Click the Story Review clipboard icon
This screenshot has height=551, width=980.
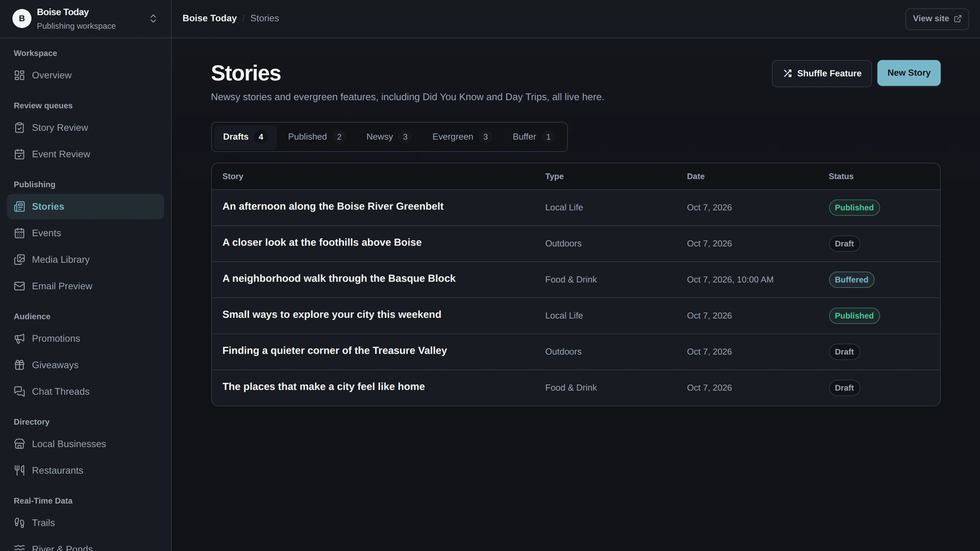pos(19,128)
